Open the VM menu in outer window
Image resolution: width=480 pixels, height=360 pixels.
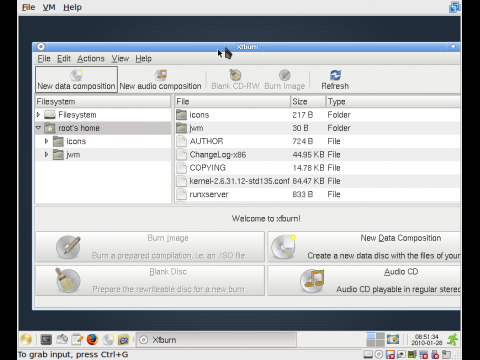49,7
